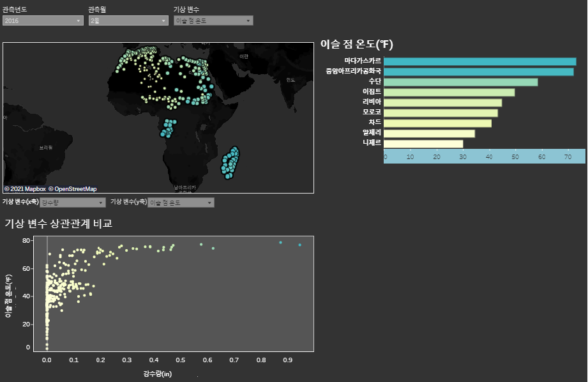This screenshot has height=382, width=588.
Task: Click the 70 tick on the bar axis
Action: (x=568, y=157)
